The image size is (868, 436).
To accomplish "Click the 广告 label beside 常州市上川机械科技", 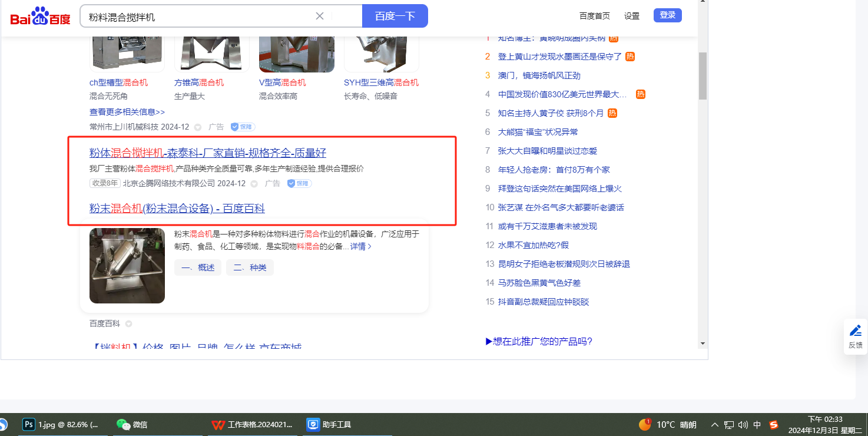I will point(216,127).
